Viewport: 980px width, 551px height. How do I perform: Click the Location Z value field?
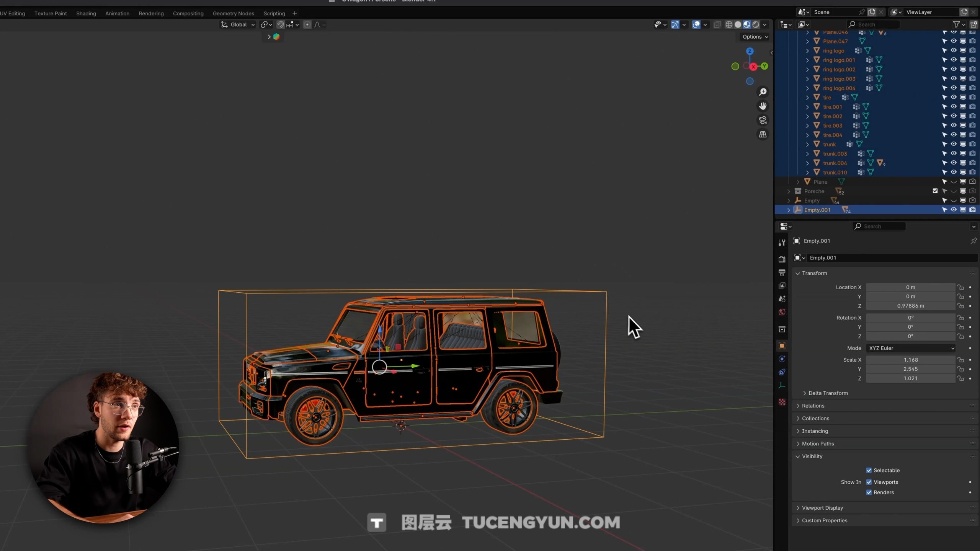[x=911, y=306]
